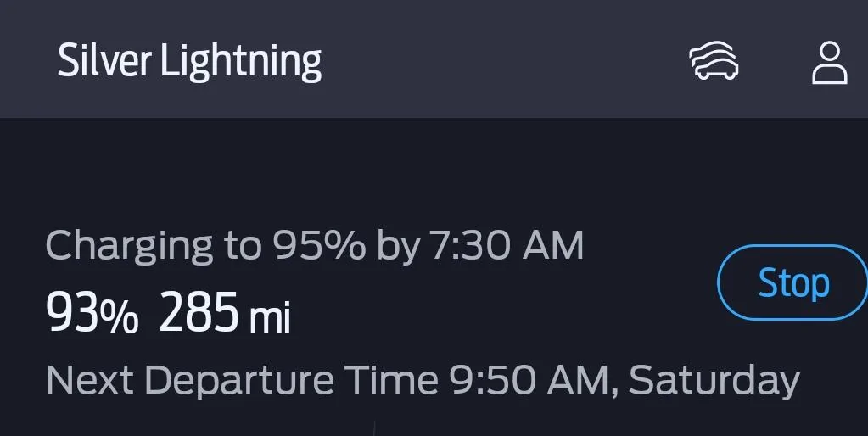Viewport: 868px width, 436px height.
Task: Open Next Departure Time details
Action: point(423,379)
